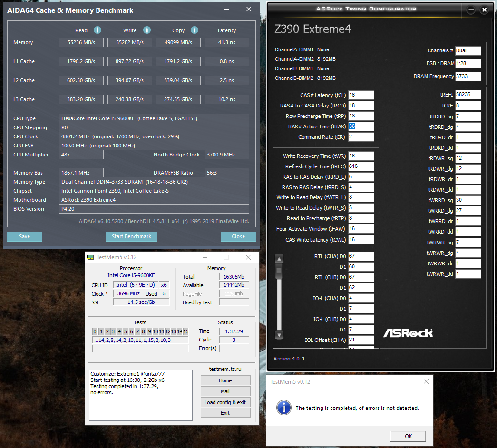The height and width of the screenshot is (448, 497).
Task: Click the Home button in TestMem5
Action: 225,380
